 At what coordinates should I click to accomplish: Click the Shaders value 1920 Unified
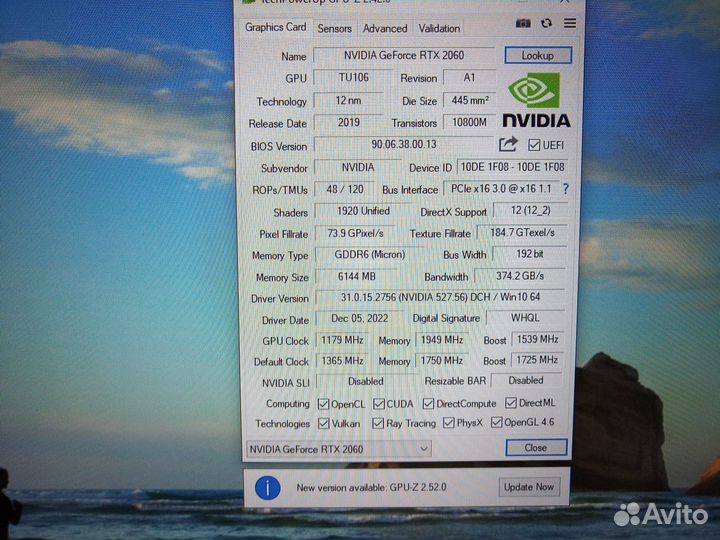point(363,211)
